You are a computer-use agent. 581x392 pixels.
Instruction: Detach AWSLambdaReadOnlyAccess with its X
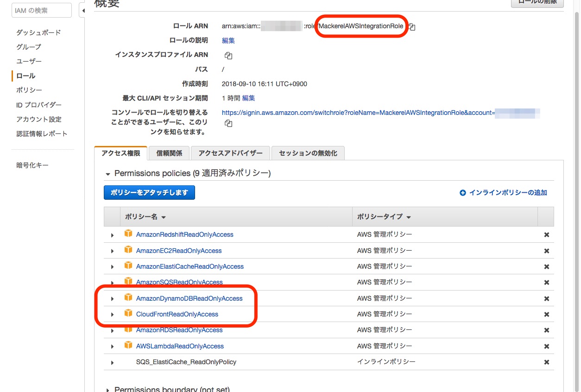546,347
